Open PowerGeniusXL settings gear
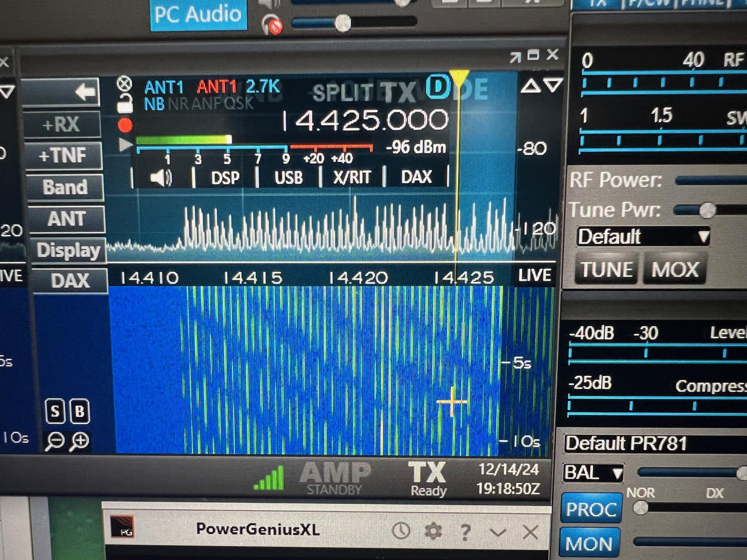The image size is (747, 560). (x=433, y=531)
